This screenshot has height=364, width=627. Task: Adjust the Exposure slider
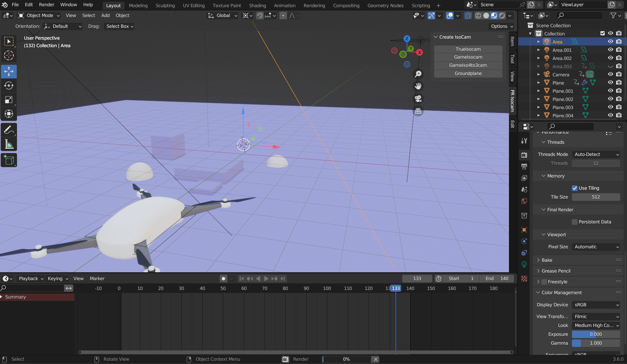596,334
